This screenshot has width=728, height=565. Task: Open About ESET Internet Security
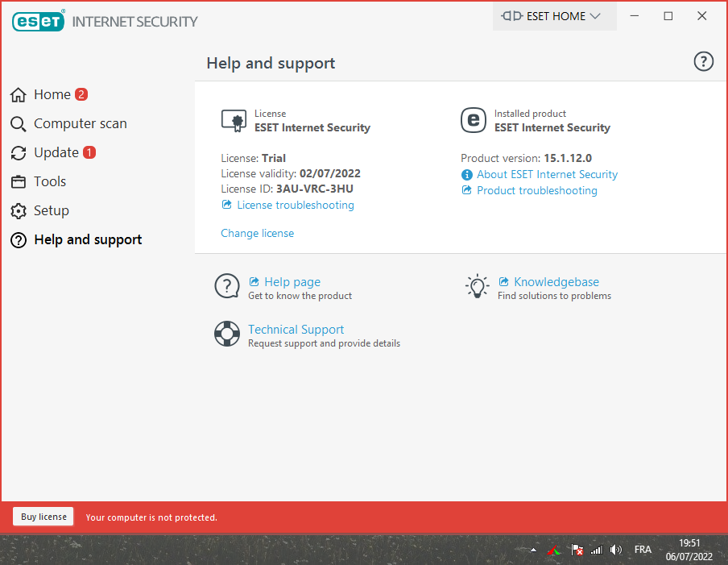(547, 174)
